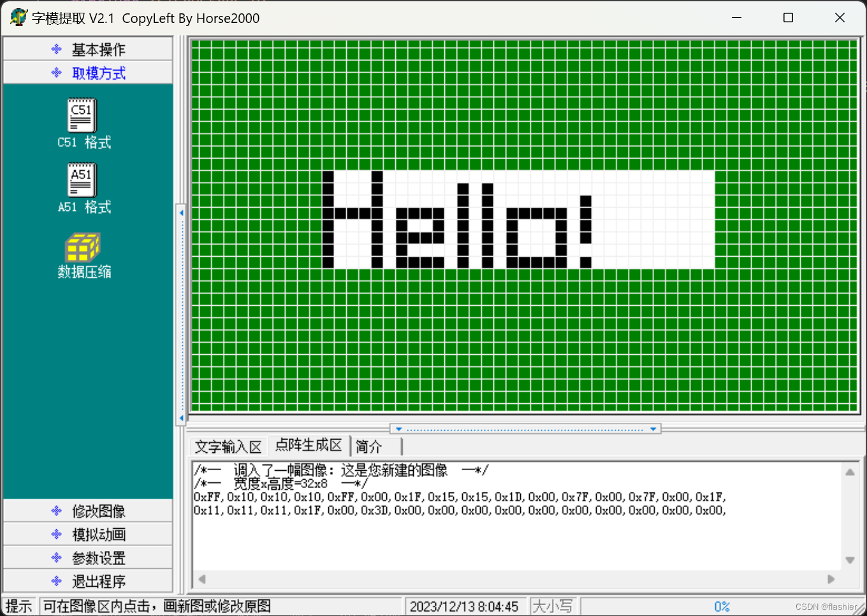
Task: Click the 0% progress indicator
Action: coord(722,606)
